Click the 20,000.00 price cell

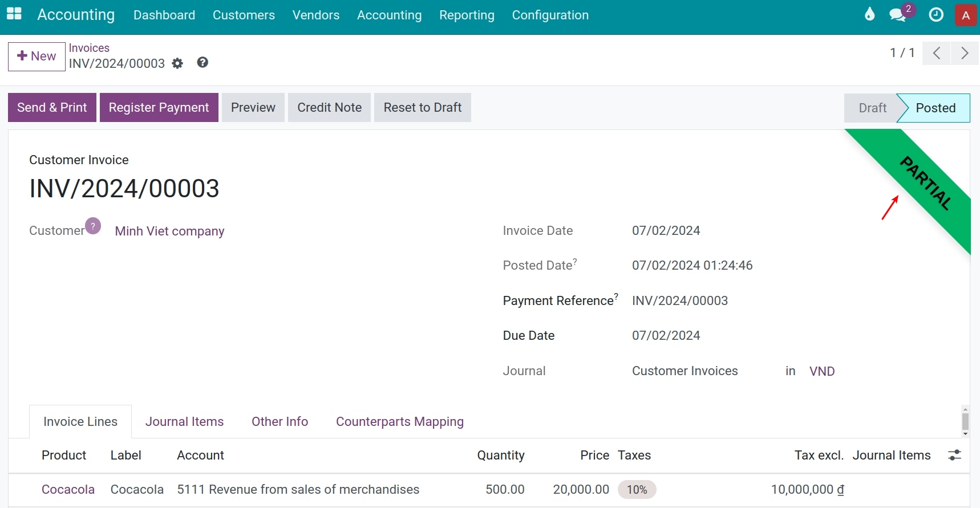point(581,489)
